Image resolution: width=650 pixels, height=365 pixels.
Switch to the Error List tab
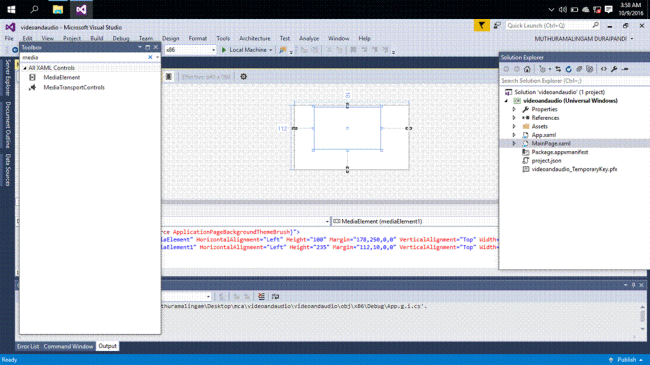pos(28,346)
